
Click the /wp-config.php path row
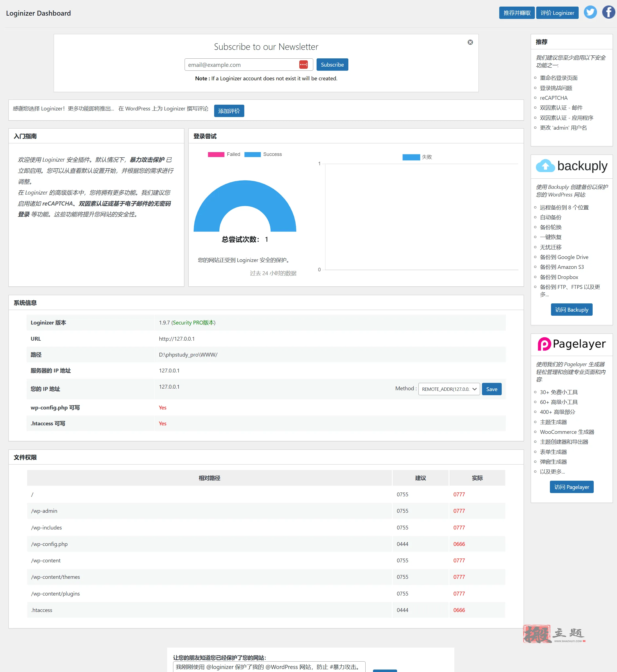point(266,544)
